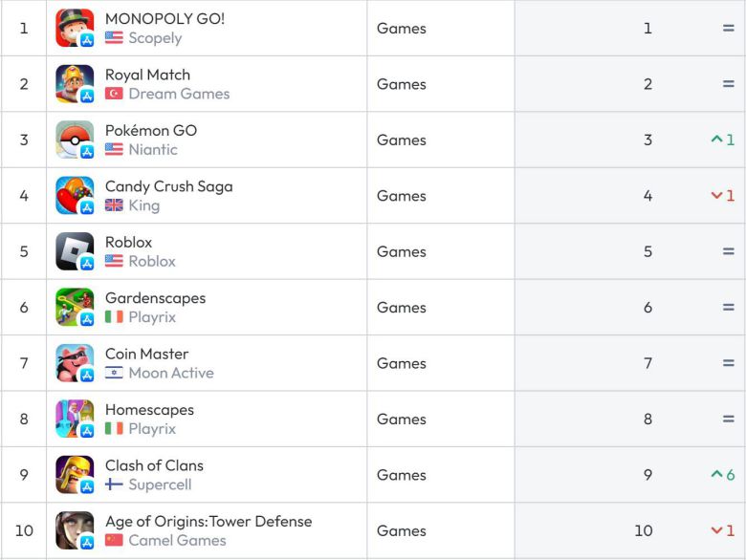Select the Camel Games publisher link

pyautogui.click(x=177, y=540)
